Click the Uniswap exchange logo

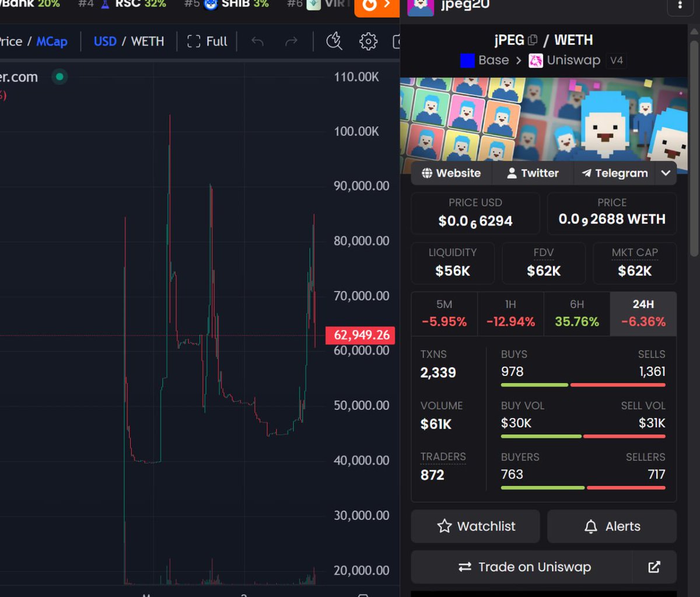click(535, 61)
